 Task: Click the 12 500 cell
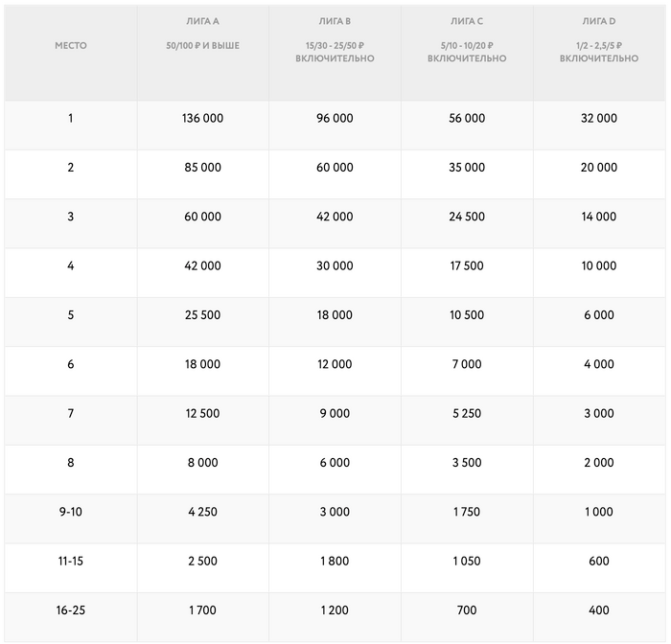coord(202,414)
